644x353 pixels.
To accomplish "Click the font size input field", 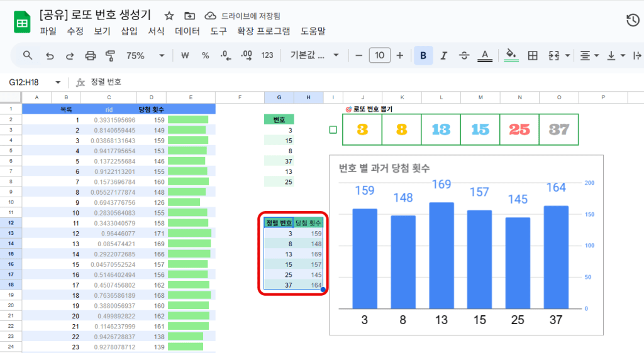I will pos(379,55).
